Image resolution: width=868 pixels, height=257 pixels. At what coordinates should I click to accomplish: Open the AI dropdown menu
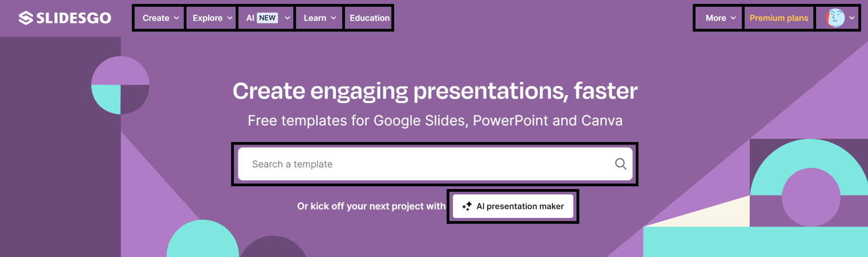point(266,18)
